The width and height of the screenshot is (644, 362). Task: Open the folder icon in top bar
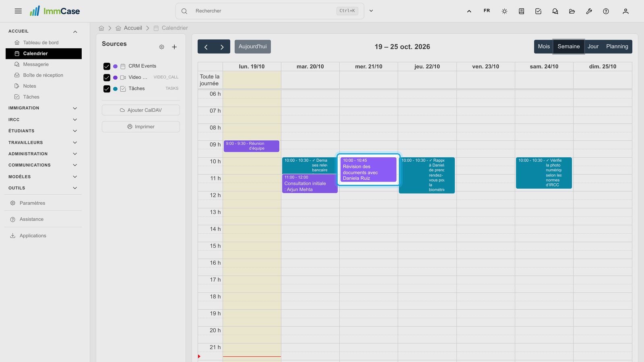click(x=572, y=11)
